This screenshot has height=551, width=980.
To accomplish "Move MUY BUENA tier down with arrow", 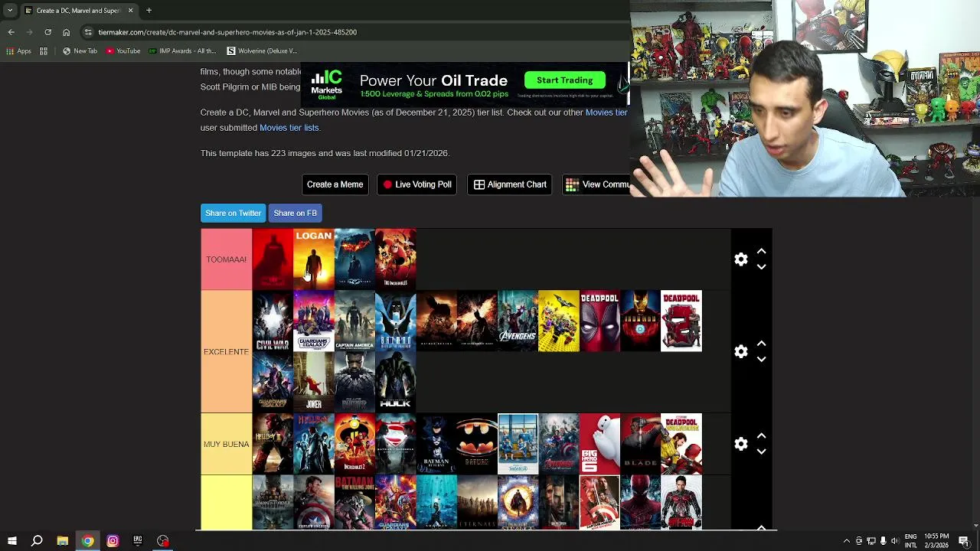I will point(761,452).
